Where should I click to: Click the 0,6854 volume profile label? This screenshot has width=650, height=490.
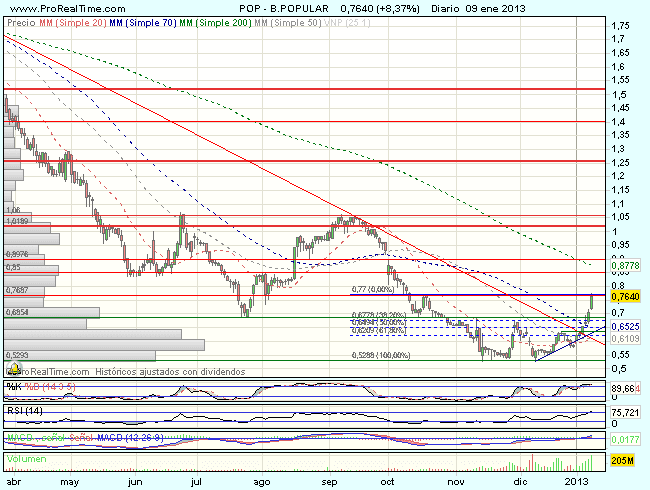click(17, 312)
